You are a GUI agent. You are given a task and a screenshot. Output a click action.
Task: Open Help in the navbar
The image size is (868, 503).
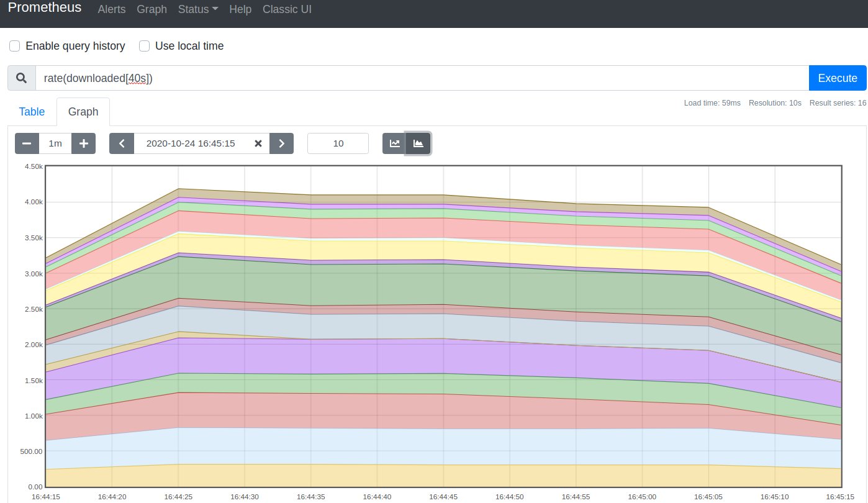point(240,9)
